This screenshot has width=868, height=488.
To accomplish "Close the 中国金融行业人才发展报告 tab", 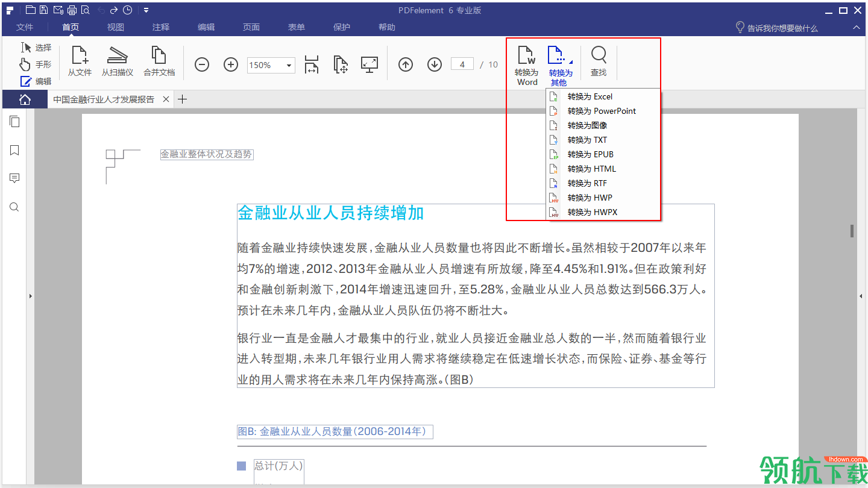I will pyautogui.click(x=166, y=99).
